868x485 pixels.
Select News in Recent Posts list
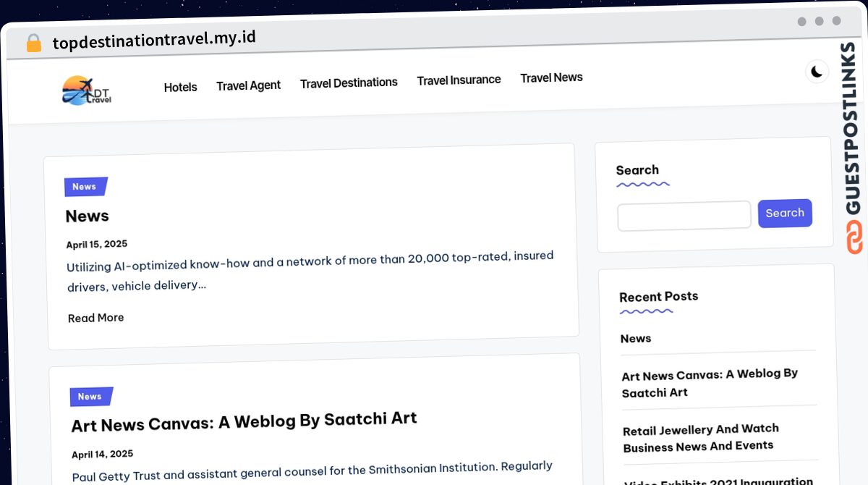[636, 338]
